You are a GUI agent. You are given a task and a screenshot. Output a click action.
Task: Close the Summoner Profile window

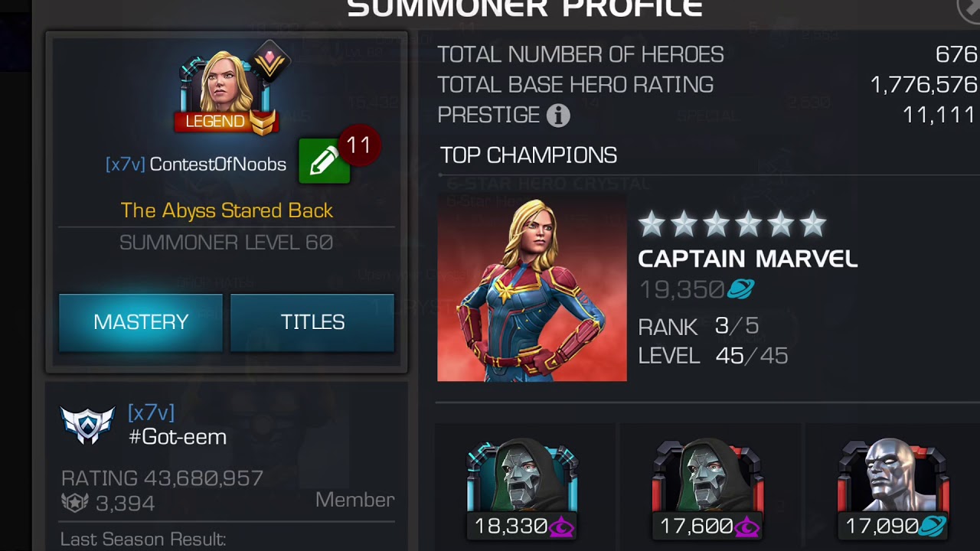[969, 8]
